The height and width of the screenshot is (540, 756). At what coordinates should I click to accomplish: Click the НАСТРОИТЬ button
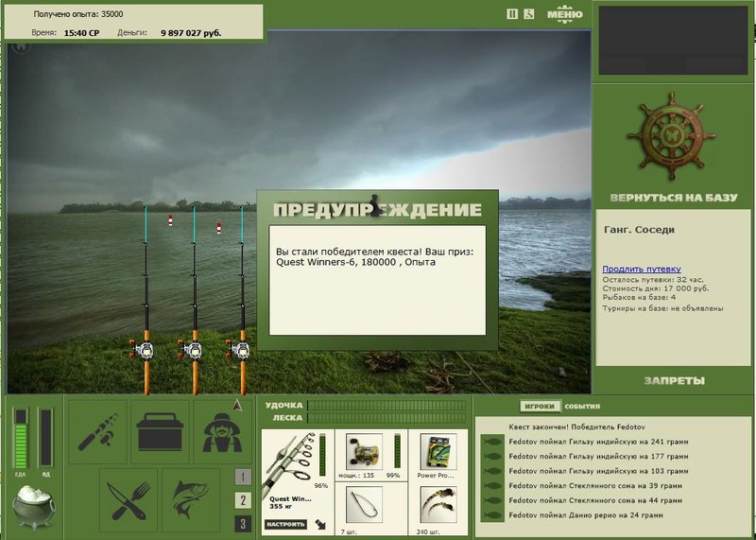[x=285, y=524]
